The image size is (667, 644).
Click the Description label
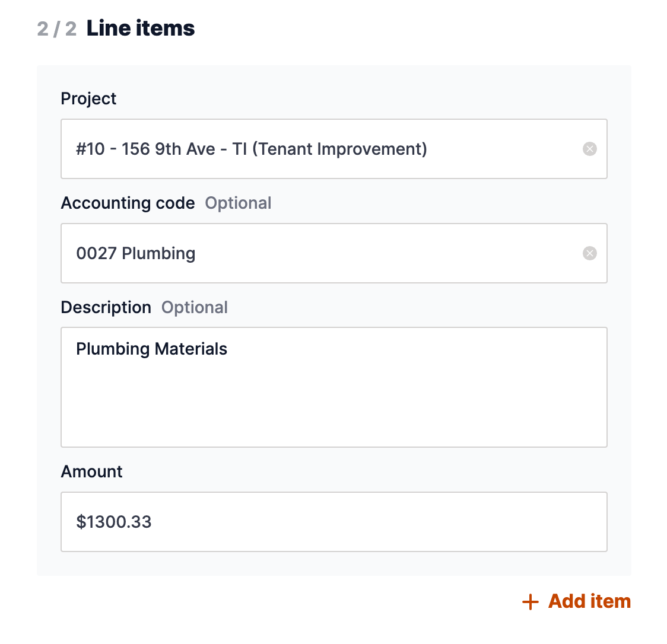[x=106, y=307]
